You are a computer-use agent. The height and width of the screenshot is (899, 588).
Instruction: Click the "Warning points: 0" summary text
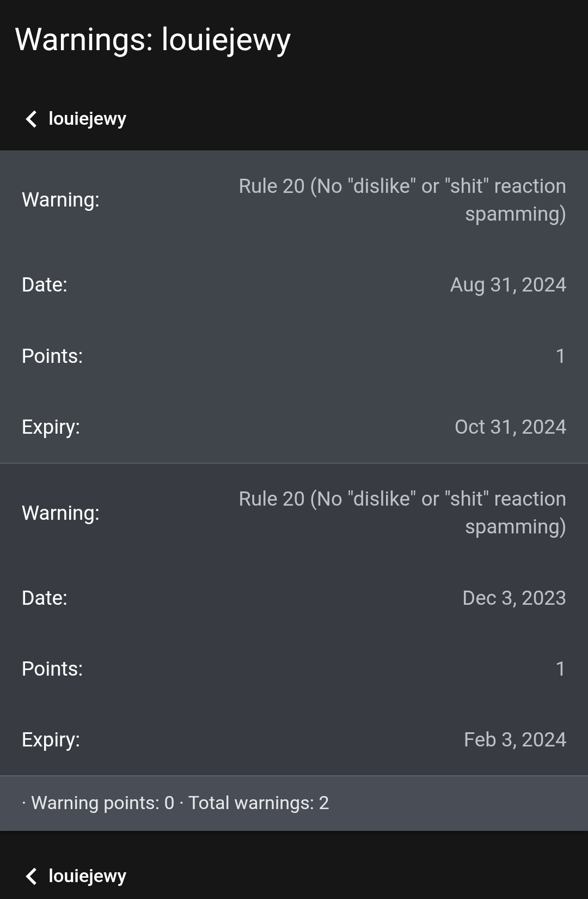(x=102, y=803)
